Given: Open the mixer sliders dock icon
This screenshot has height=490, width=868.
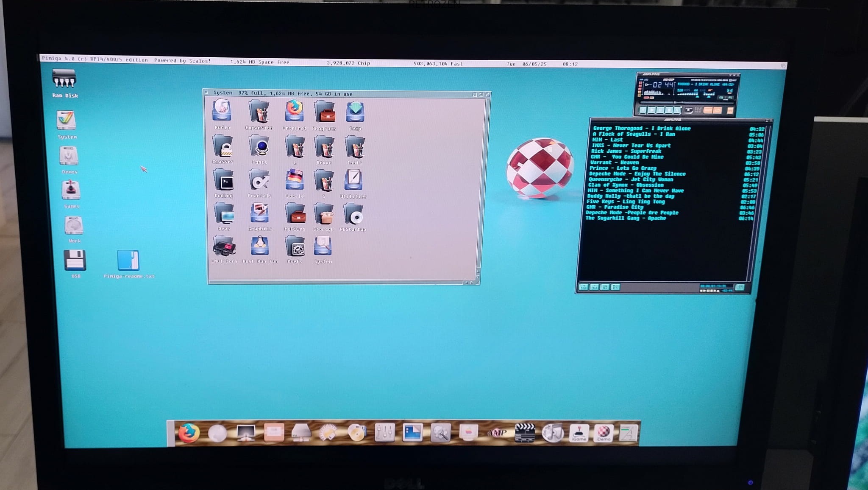Looking at the screenshot, I should click(x=384, y=433).
